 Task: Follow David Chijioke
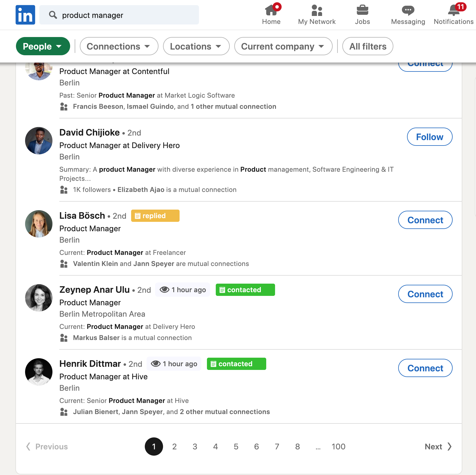(x=430, y=137)
